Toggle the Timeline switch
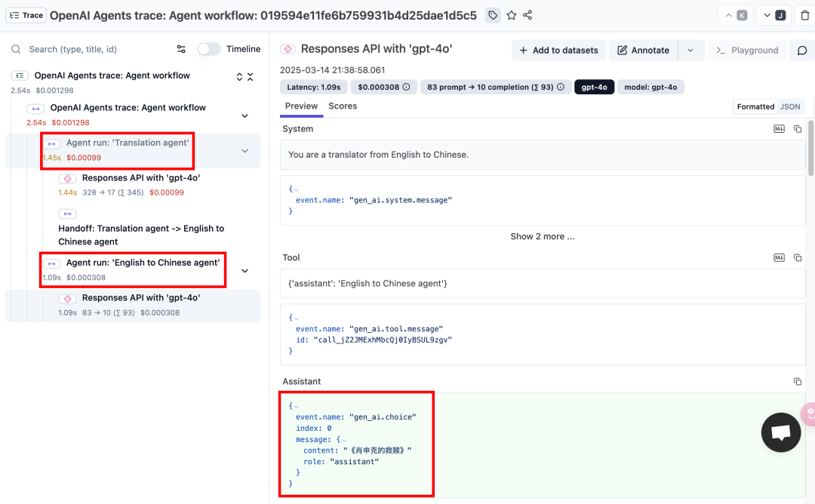 click(209, 49)
